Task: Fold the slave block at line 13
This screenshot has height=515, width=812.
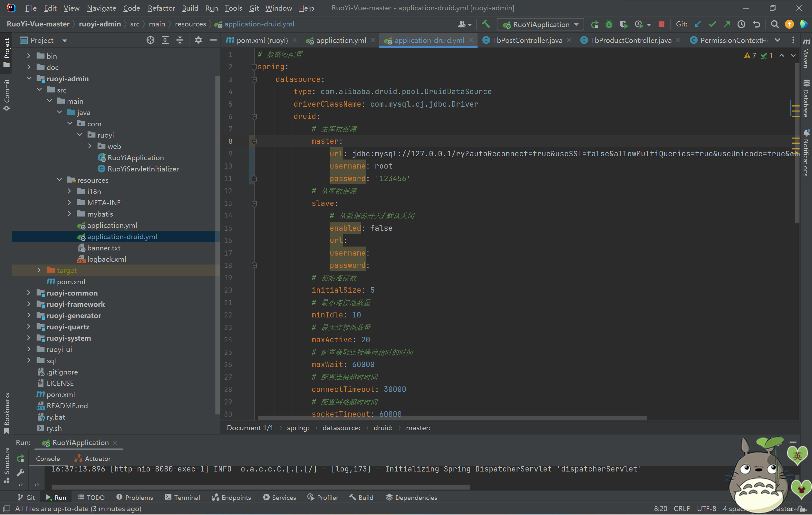Action: (x=254, y=203)
